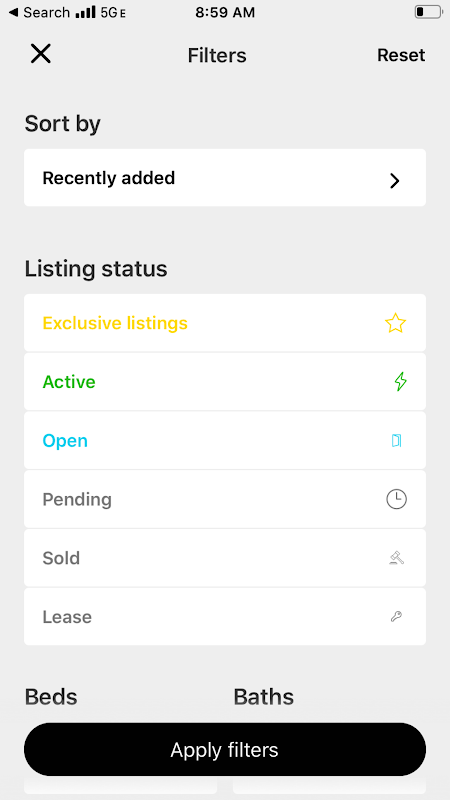The width and height of the screenshot is (450, 800).
Task: Tap the clock icon next to Pending
Action: coord(396,499)
